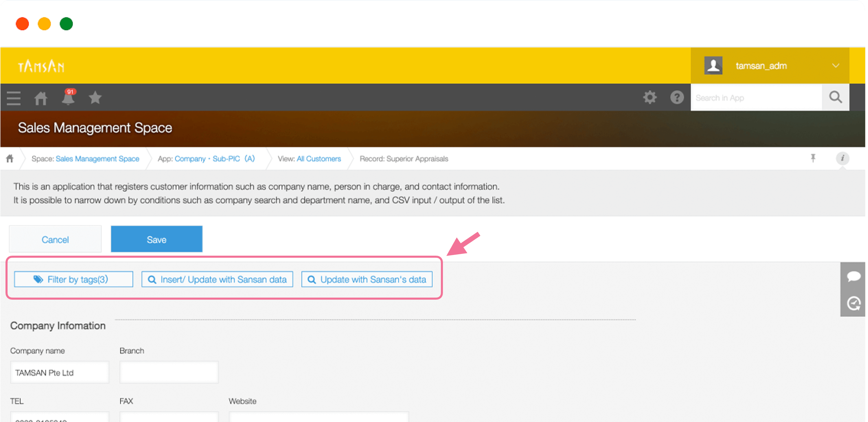868x422 pixels.
Task: Open settings gear icon
Action: click(649, 98)
